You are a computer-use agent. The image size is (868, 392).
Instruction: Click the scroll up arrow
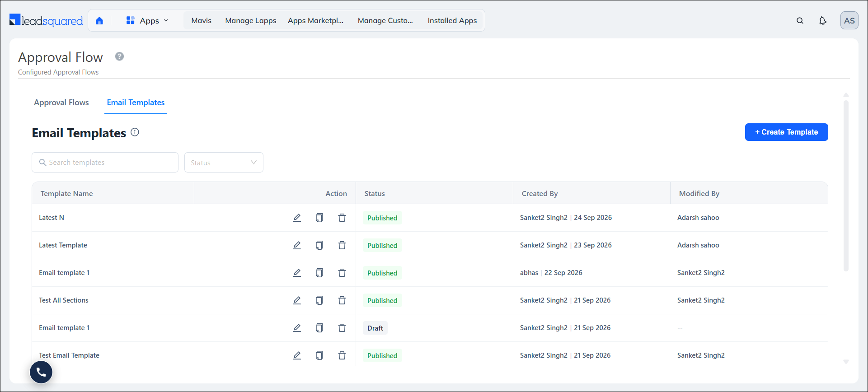click(x=846, y=95)
